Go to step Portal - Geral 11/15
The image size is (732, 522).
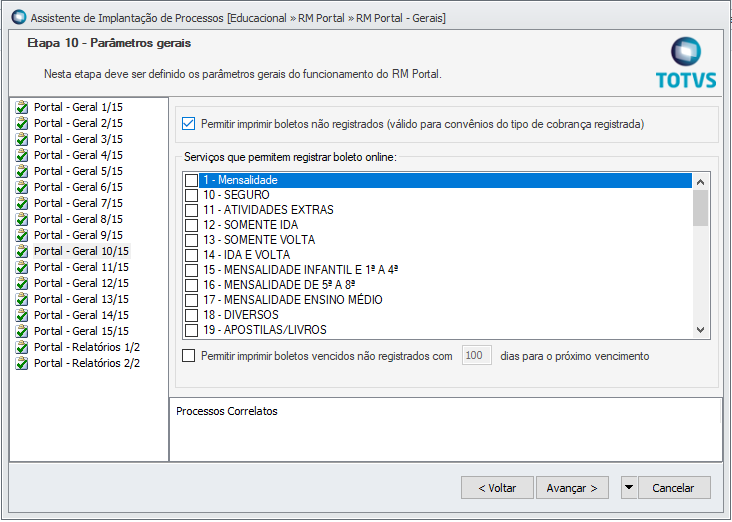coord(81,267)
